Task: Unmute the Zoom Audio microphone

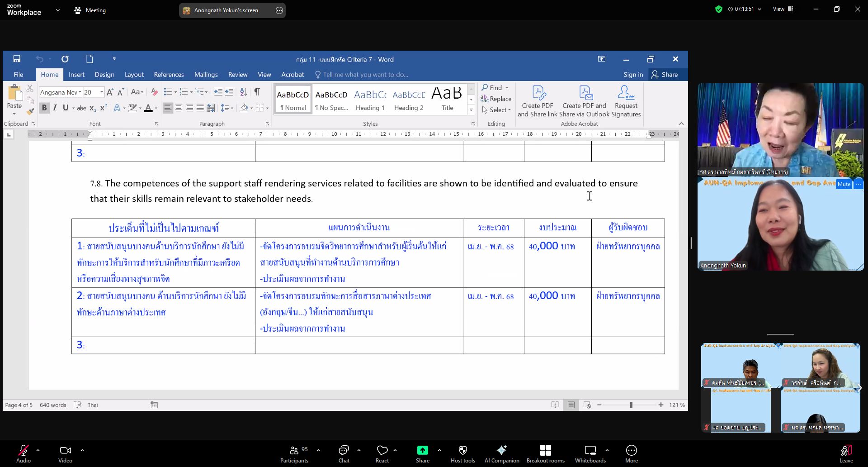Action: coord(24,454)
